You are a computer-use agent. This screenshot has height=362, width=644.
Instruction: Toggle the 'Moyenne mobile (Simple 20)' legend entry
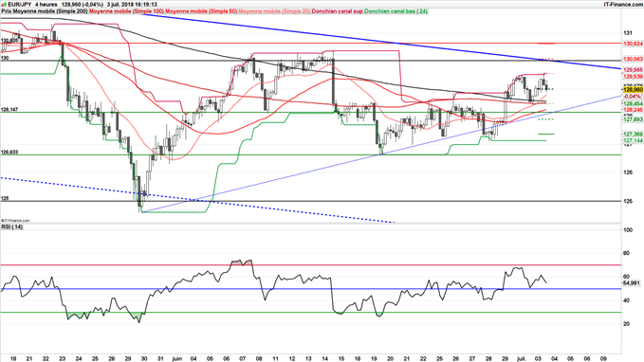[x=274, y=11]
